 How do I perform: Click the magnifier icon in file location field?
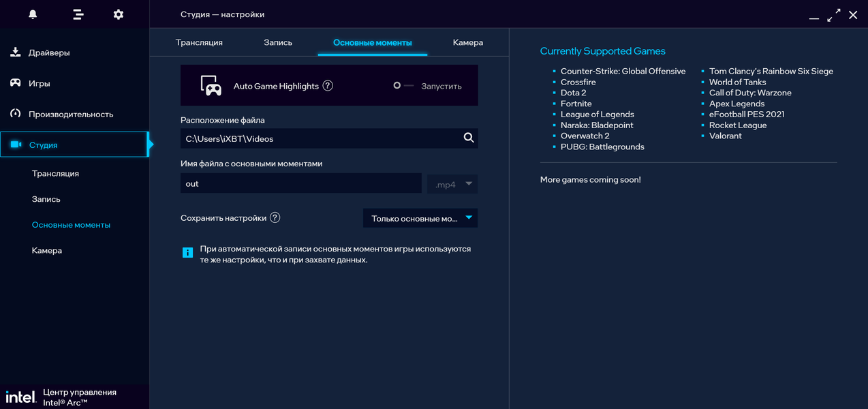click(x=469, y=138)
